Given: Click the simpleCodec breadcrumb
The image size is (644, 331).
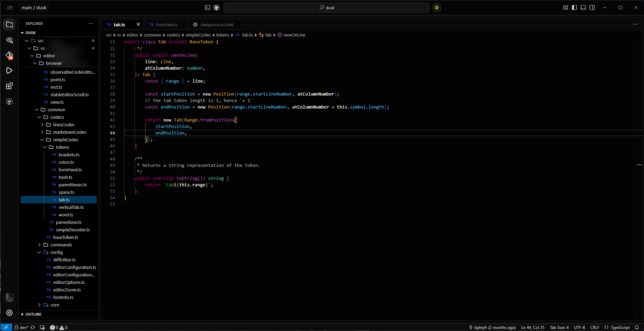Looking at the screenshot, I should pyautogui.click(x=198, y=35).
